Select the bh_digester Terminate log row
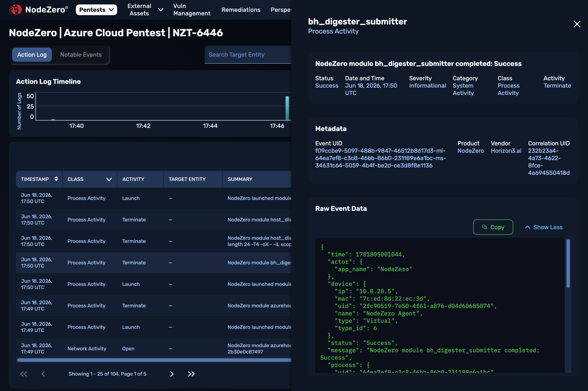Viewport: 588px width, 391px height. coord(154,263)
